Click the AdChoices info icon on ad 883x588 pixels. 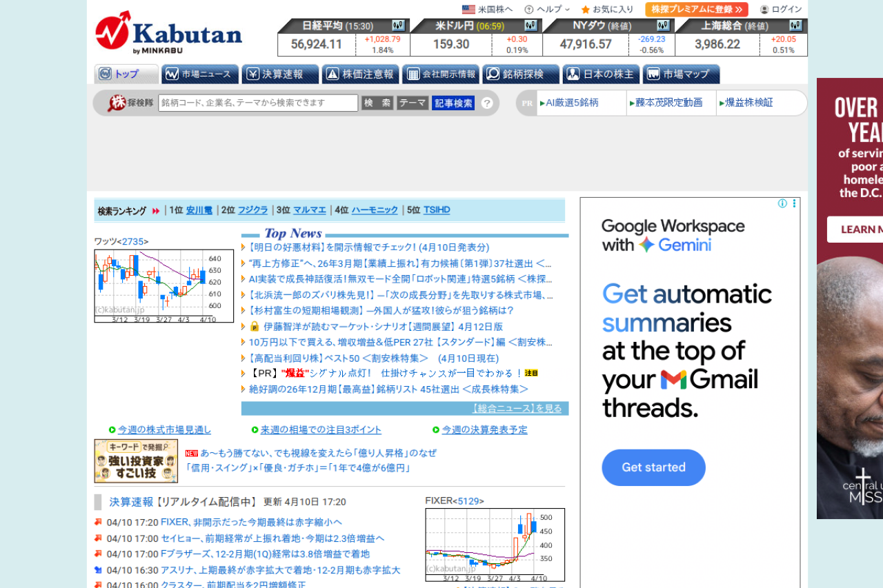click(782, 203)
